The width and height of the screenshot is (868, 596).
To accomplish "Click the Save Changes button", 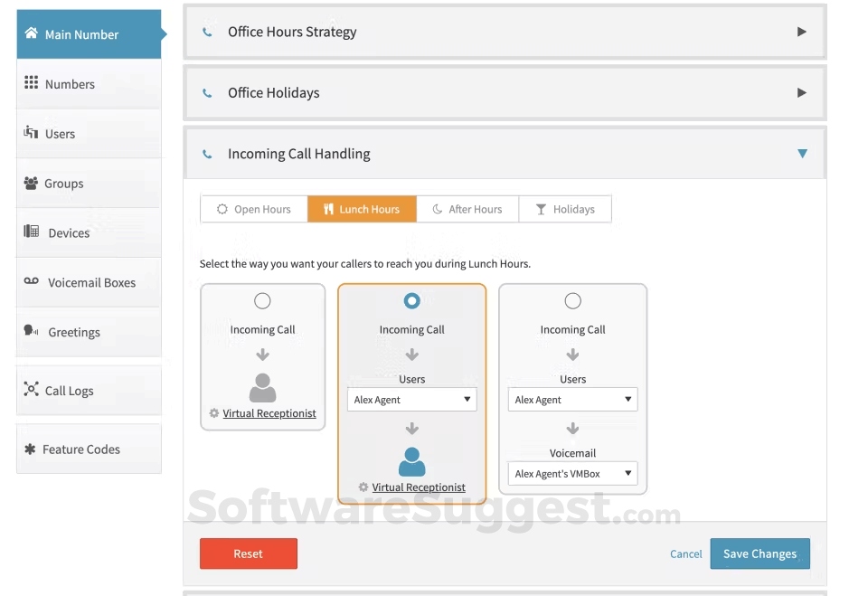I will 760,553.
